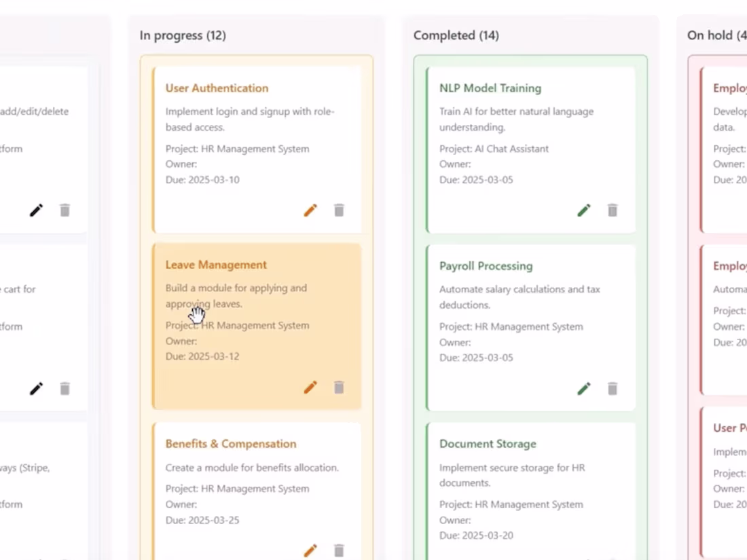Delete the NLP Model Training task

tap(613, 210)
